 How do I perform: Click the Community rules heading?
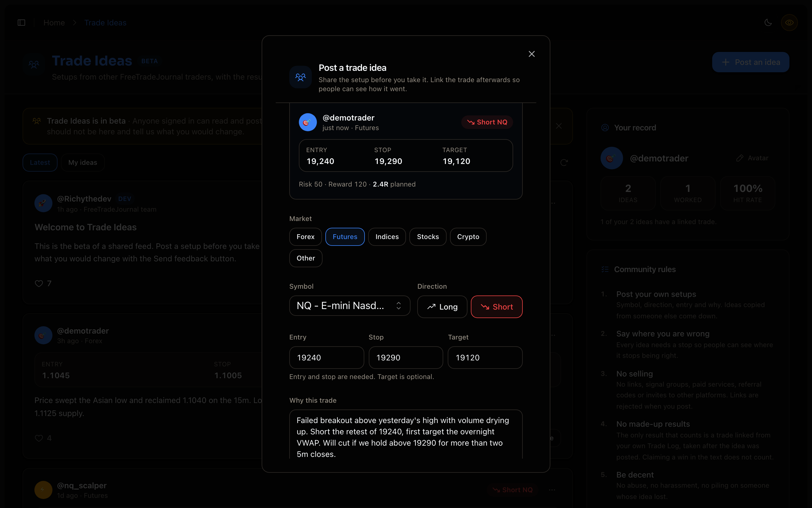[645, 270]
